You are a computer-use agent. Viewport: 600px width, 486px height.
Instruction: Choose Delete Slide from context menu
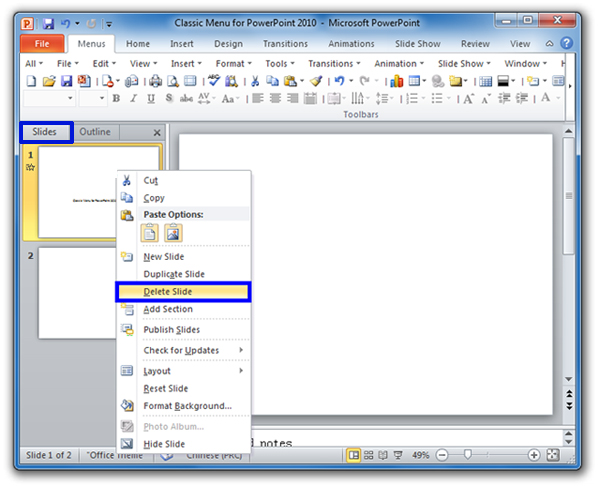click(183, 292)
